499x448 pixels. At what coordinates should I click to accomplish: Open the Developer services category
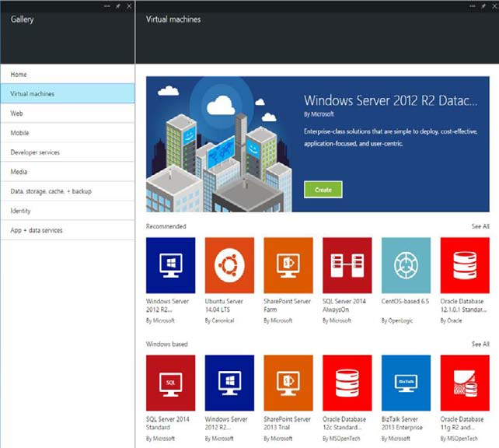(x=35, y=152)
